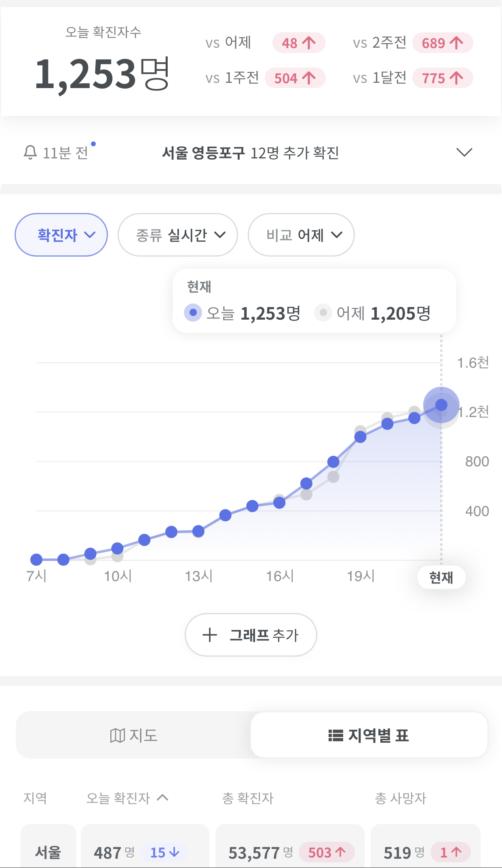Click the notification bell icon
Screen dimensions: 502x868
(30, 152)
